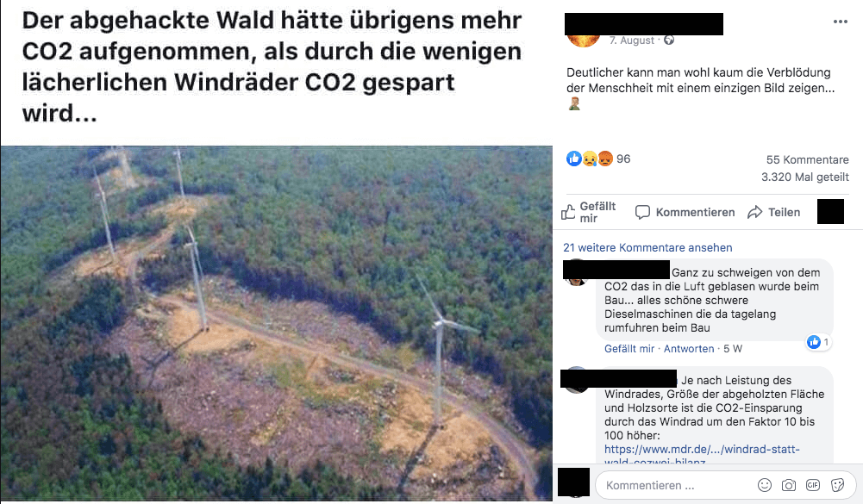Screen dimensions: 863x504
Task: Open the 55 Kommentare list
Action: (808, 160)
